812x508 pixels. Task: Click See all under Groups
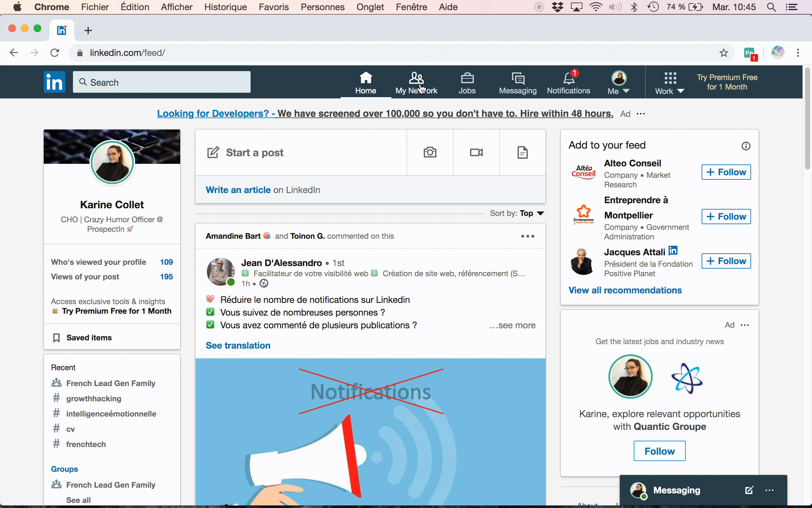point(78,500)
